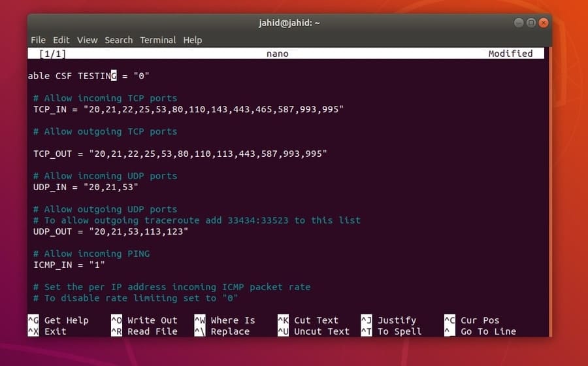Viewport: 588px width, 366px height.
Task: Place cursor on ICMP_IN = "1" line
Action: 69,265
